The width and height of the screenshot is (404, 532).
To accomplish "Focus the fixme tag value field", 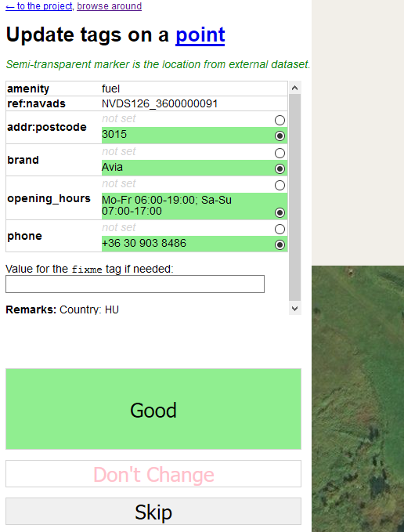I will pyautogui.click(x=135, y=284).
